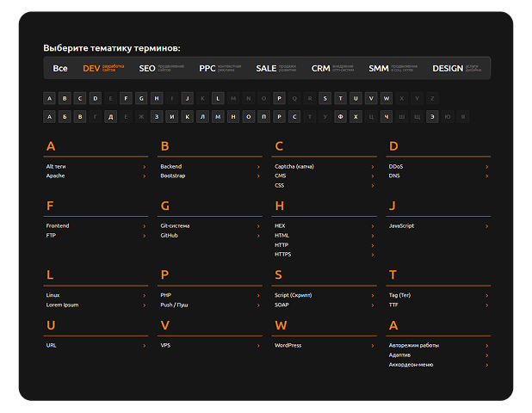This screenshot has height=413, width=532.
Task: Go to the "Captcha (капча)" term
Action: coord(294,166)
